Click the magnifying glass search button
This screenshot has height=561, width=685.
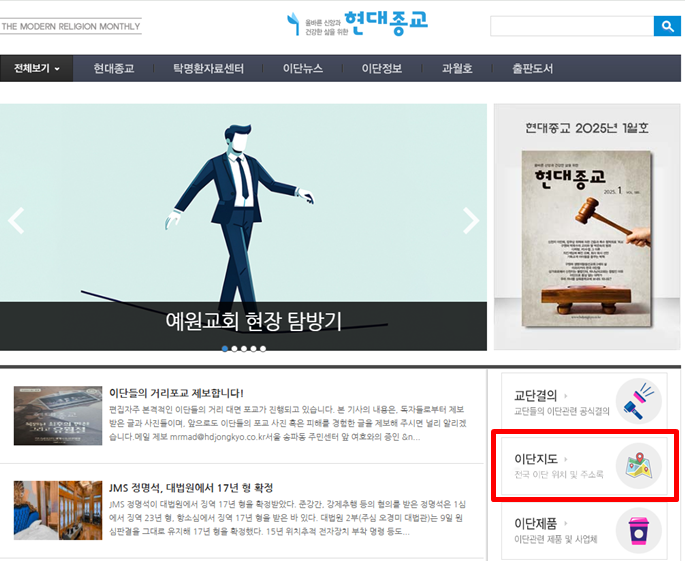point(667,26)
